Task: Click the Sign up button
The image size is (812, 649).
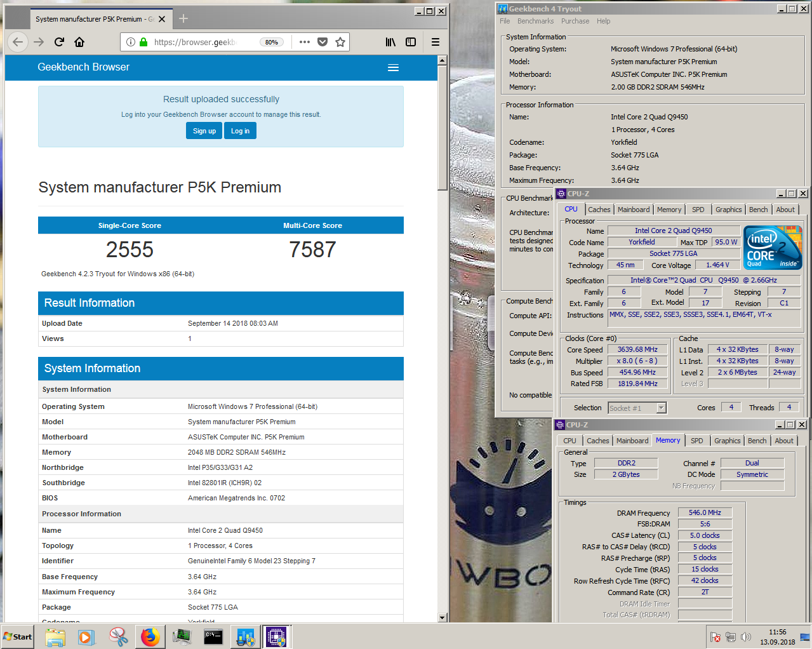Action: pyautogui.click(x=204, y=131)
